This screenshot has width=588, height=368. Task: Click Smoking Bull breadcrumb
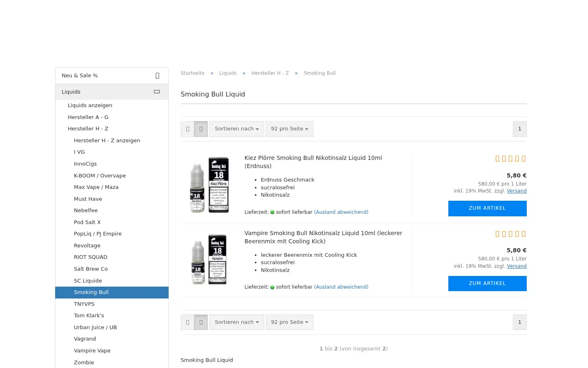point(320,73)
